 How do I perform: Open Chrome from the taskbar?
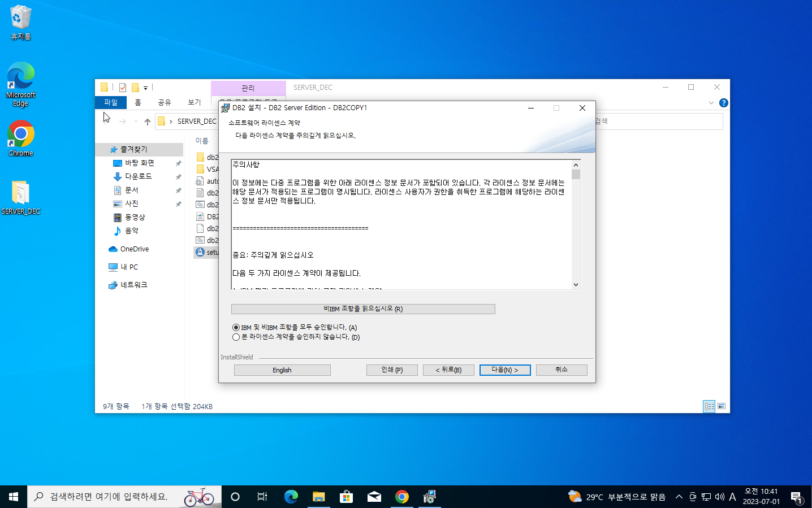coord(402,497)
